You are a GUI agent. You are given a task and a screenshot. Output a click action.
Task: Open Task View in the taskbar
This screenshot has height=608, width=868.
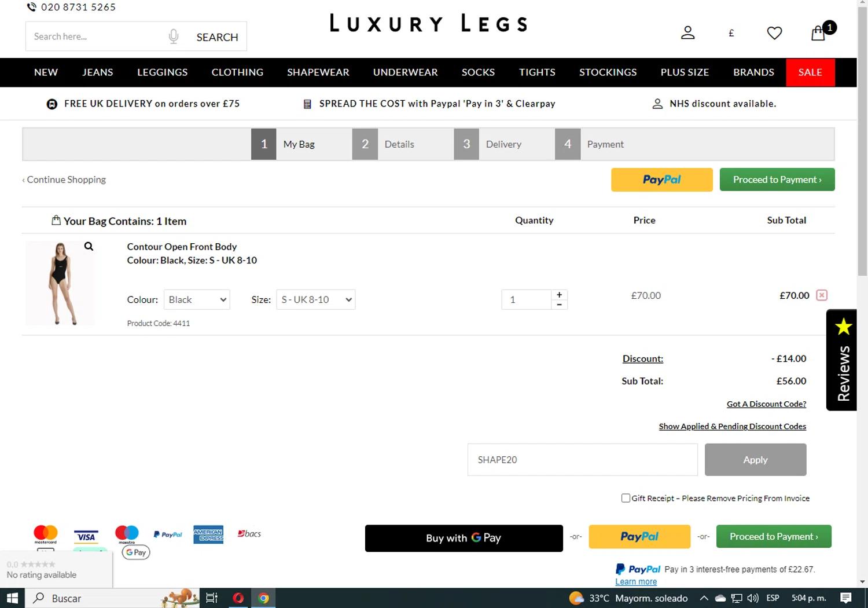(212, 598)
